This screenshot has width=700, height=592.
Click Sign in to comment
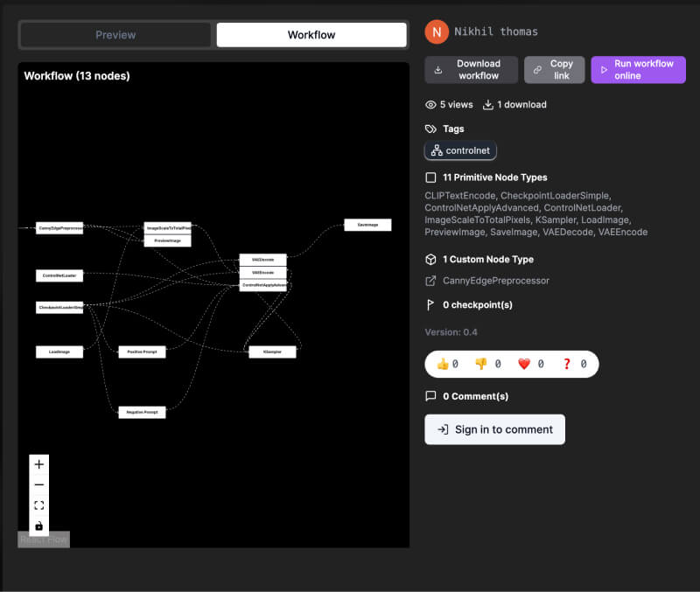494,429
